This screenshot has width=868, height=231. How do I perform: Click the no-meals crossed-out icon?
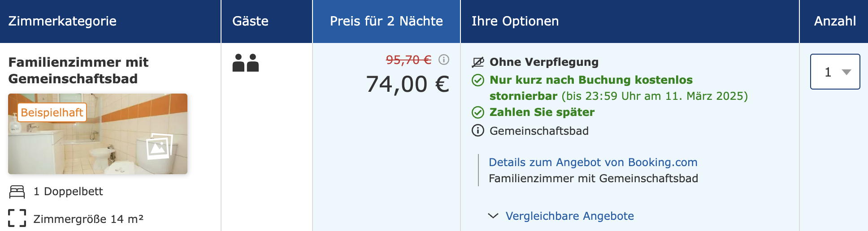478,62
